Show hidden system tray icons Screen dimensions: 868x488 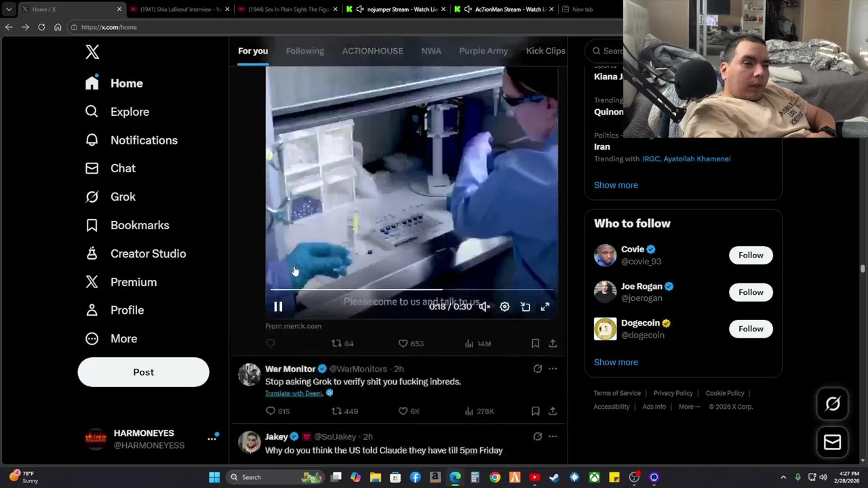tap(783, 477)
